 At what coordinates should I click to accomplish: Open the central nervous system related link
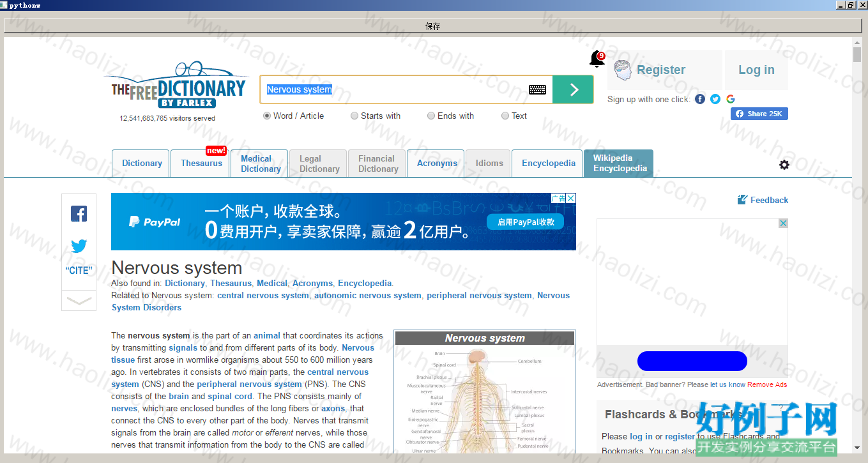(x=263, y=295)
